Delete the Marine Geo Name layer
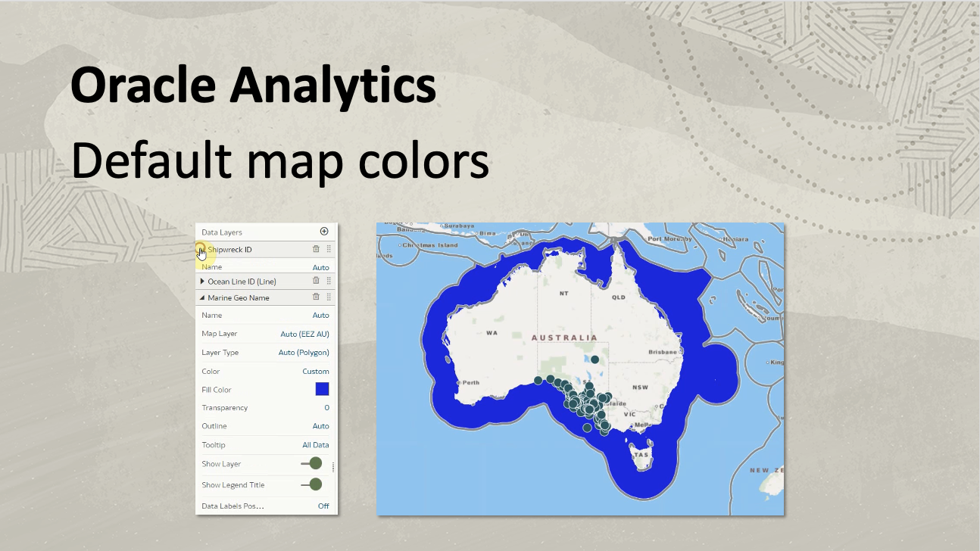The width and height of the screenshot is (980, 551). pyautogui.click(x=316, y=297)
